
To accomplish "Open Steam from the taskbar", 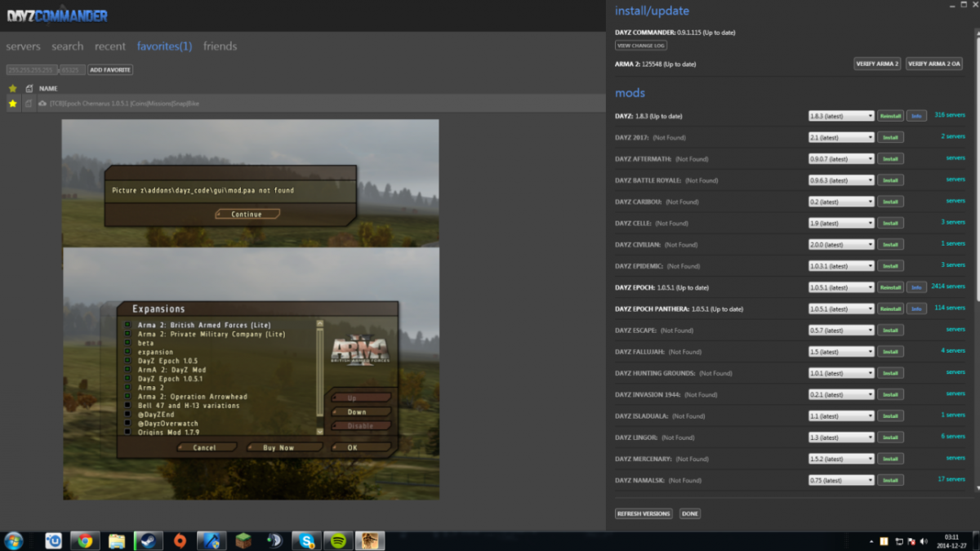I will pyautogui.click(x=149, y=541).
